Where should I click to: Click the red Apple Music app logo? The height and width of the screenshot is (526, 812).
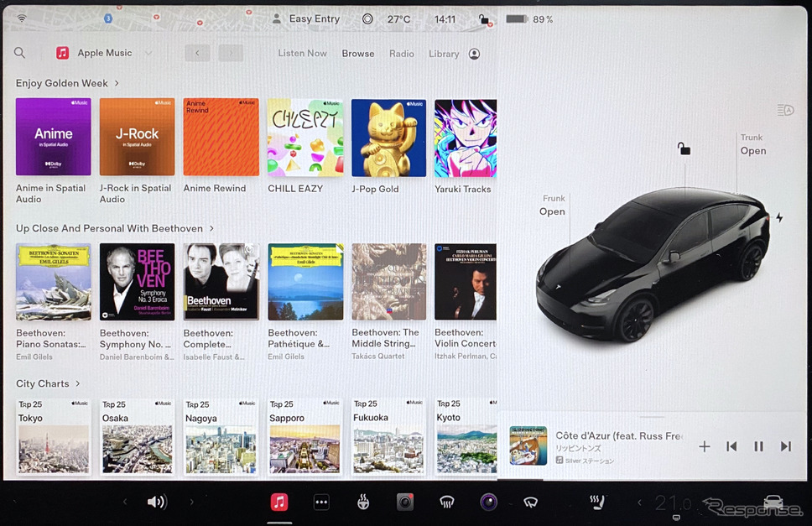point(63,53)
